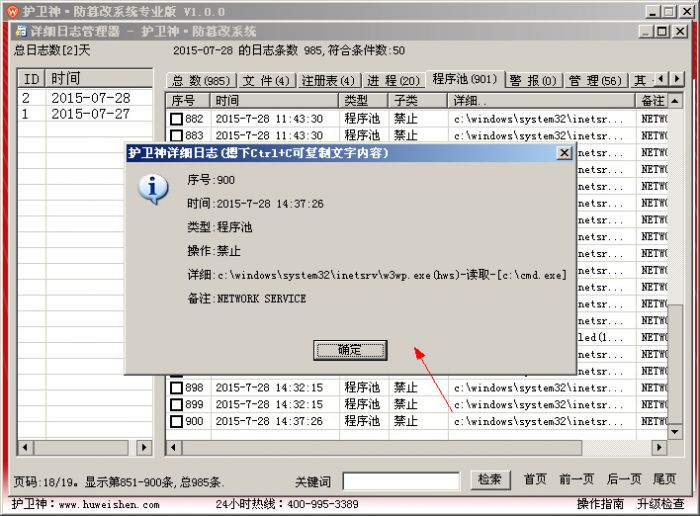Click the date list scroll left arrow
This screenshot has width=700, height=516.
coord(25,447)
